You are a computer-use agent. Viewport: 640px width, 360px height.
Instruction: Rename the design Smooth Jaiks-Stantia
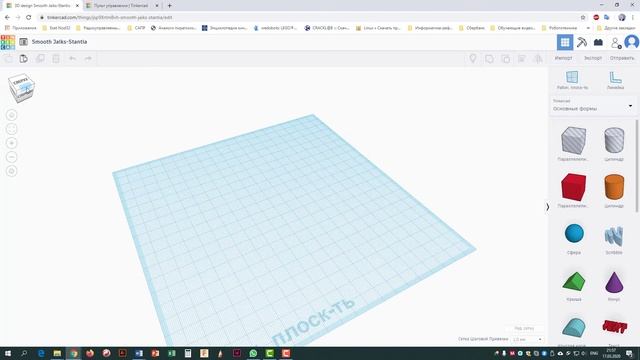pyautogui.click(x=59, y=42)
